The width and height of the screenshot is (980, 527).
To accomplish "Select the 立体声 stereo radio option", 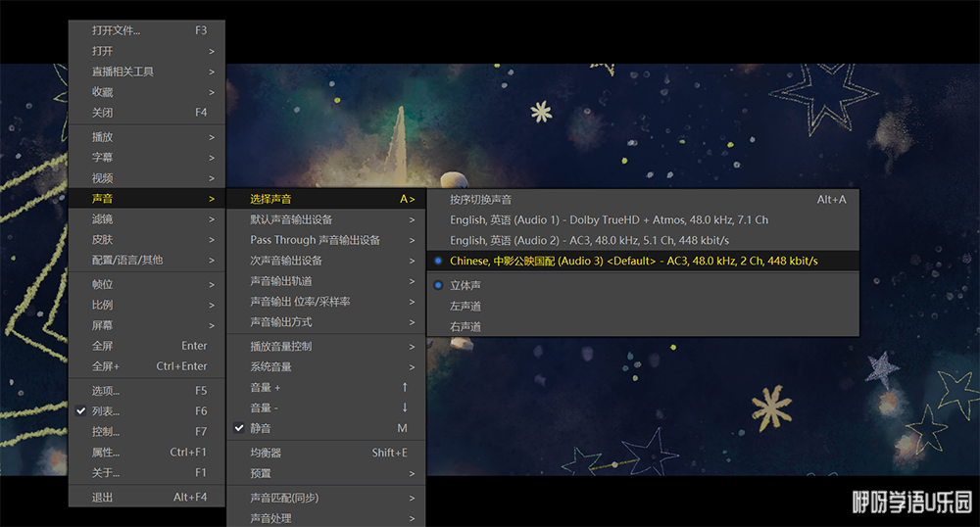I will (x=465, y=285).
